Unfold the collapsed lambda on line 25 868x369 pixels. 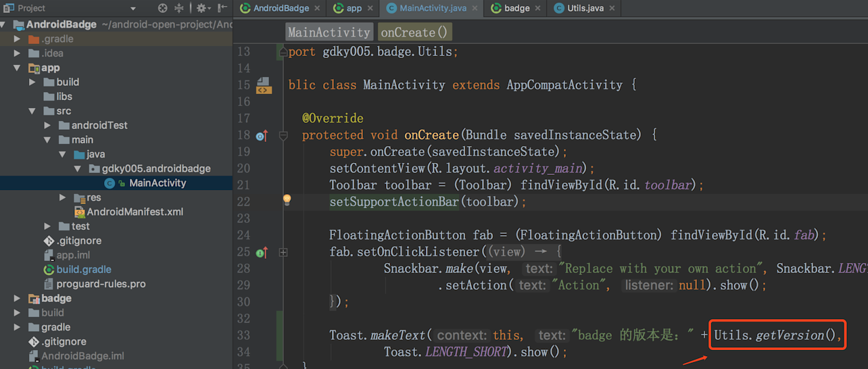pos(283,252)
